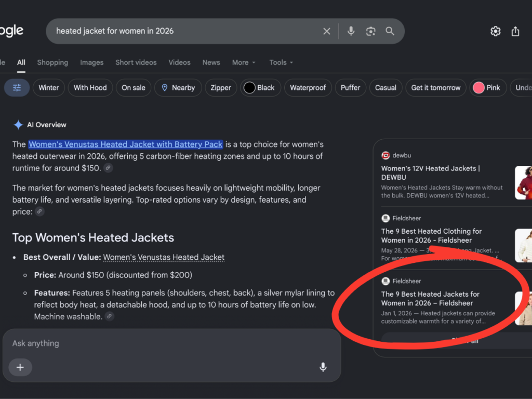Open Best Overall Women's Venustas Heated Jacket link
Image resolution: width=532 pixels, height=399 pixels.
(164, 257)
